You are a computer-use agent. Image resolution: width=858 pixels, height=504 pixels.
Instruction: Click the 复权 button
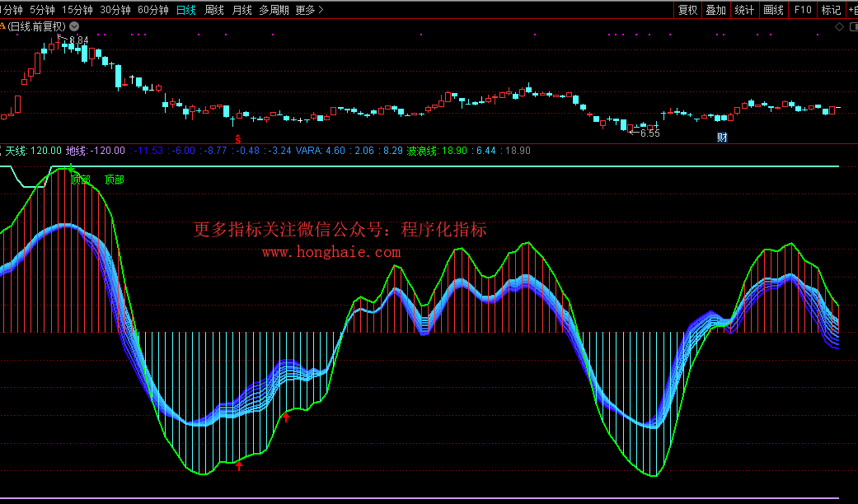(687, 10)
